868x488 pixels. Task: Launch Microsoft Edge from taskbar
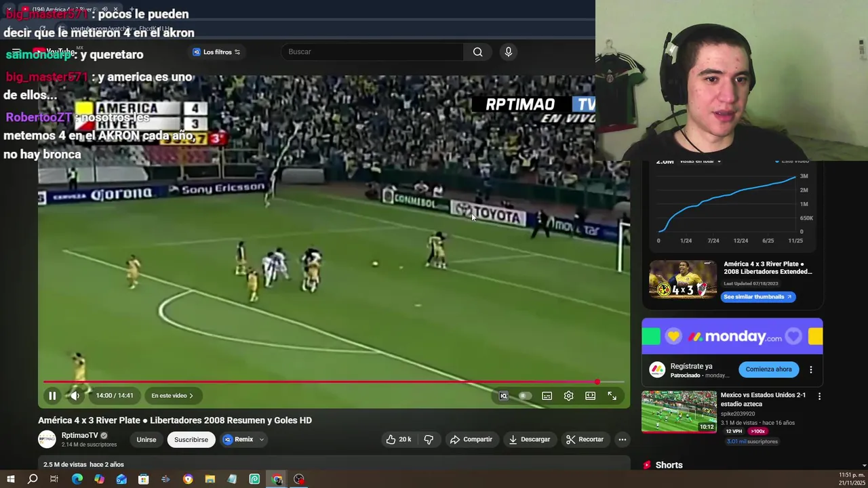point(77,480)
